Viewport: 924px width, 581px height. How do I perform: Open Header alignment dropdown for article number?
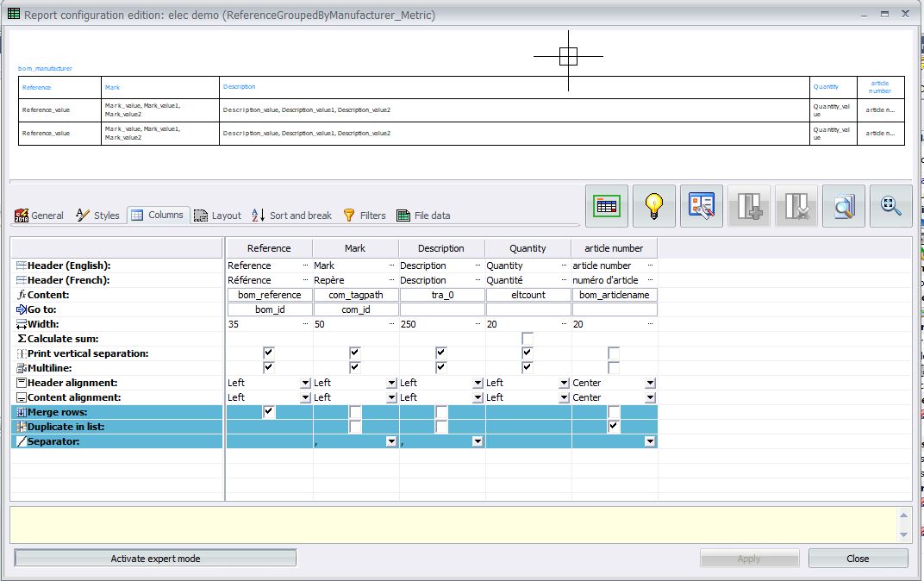click(x=650, y=383)
